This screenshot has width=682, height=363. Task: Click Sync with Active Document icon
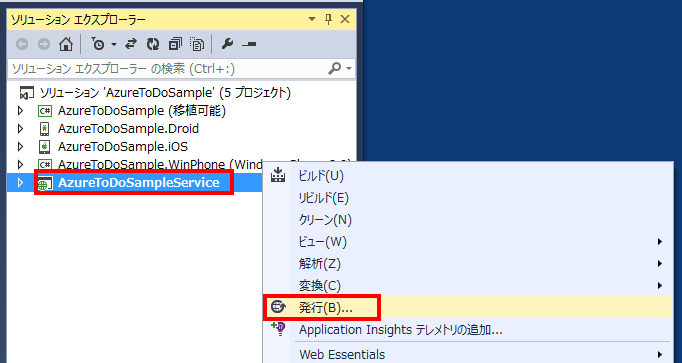(131, 44)
